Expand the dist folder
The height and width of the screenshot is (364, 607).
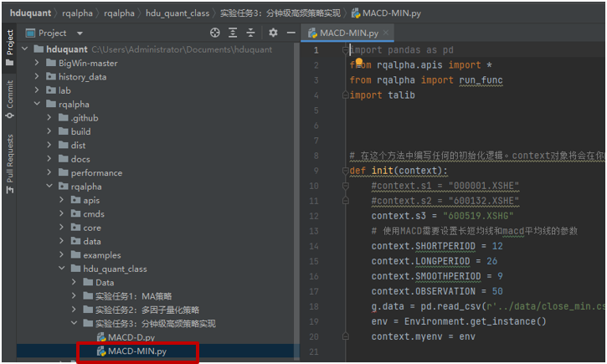49,145
